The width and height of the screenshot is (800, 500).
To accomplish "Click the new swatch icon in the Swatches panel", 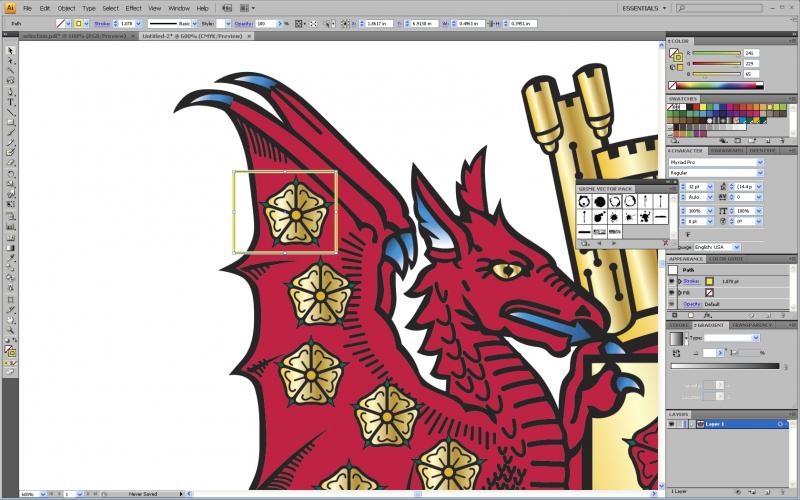I will [770, 141].
